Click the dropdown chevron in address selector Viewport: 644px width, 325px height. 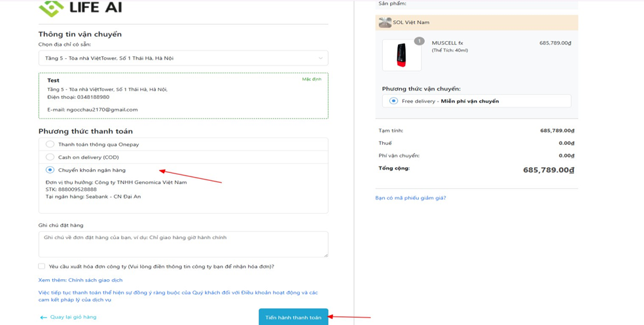click(x=321, y=58)
